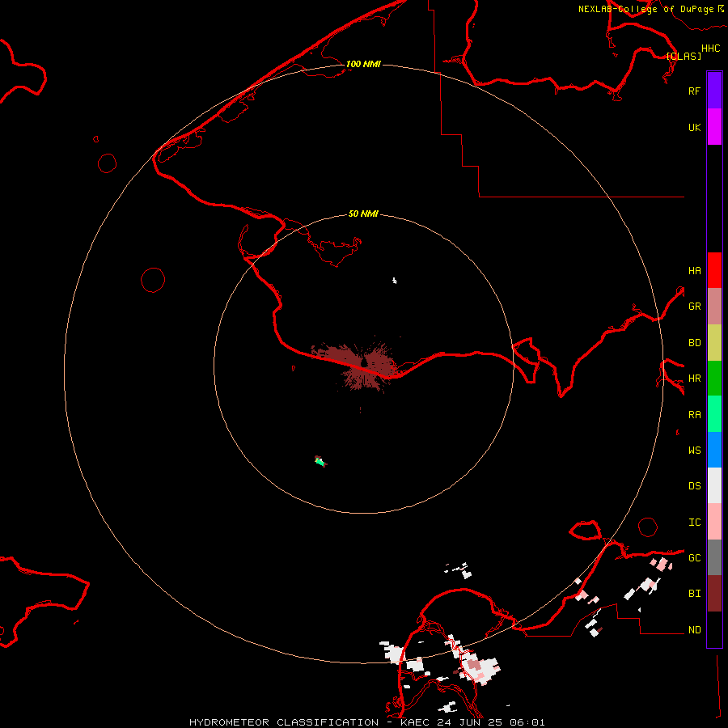This screenshot has width=728, height=728.
Task: Click the 100 NMI range ring label
Action: (x=363, y=64)
